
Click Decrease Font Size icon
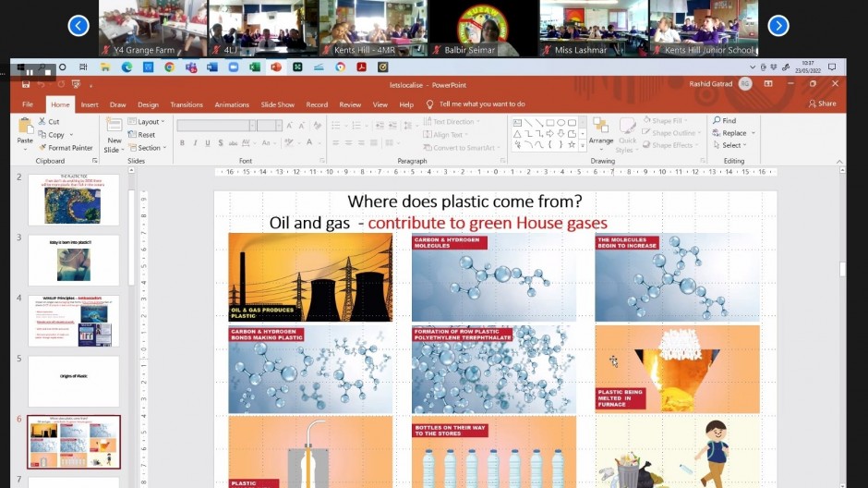click(302, 126)
